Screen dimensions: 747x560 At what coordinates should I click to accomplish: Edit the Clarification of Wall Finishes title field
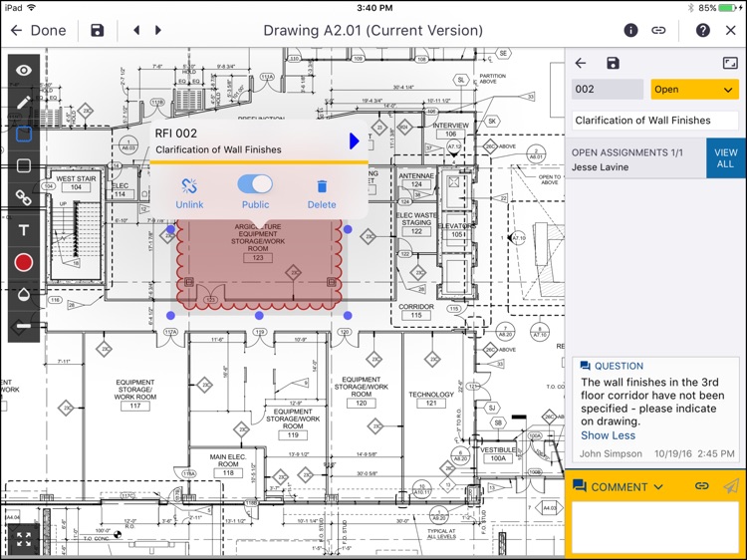(x=655, y=121)
